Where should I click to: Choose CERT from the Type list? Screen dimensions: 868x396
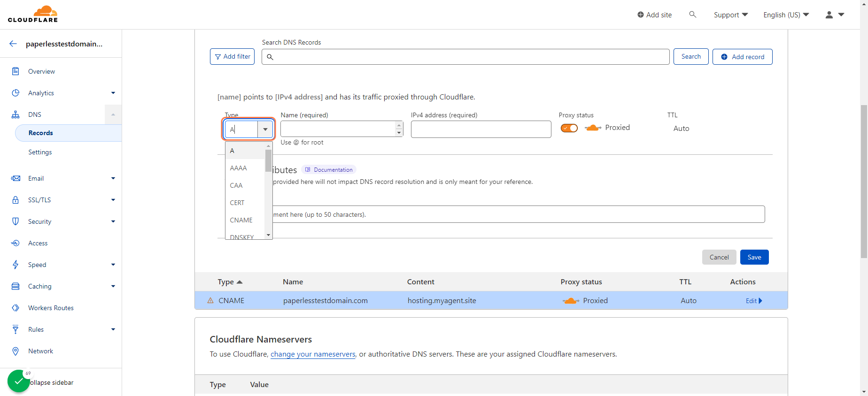point(245,203)
